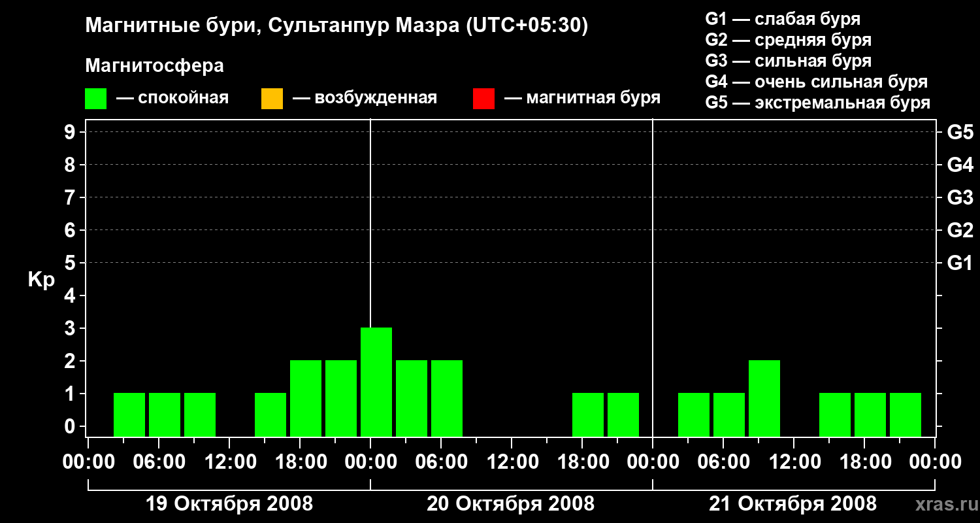Viewport: 980px width, 523px height.
Task: Select the "G4 — очень сильная буря" legend line
Action: [x=816, y=82]
